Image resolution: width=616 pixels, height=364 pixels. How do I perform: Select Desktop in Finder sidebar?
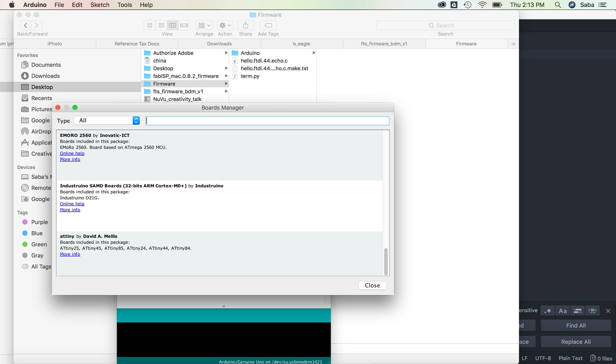coord(42,87)
